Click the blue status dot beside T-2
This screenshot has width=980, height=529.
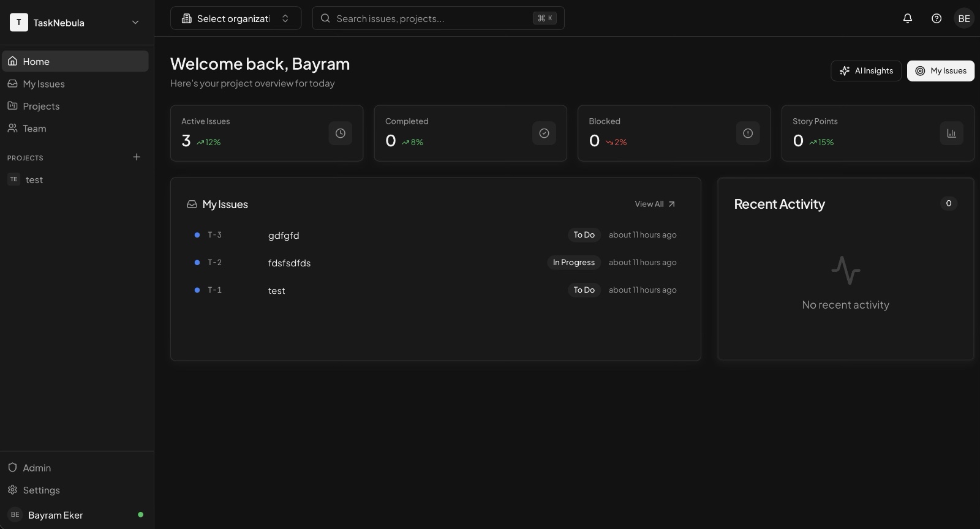click(x=197, y=263)
